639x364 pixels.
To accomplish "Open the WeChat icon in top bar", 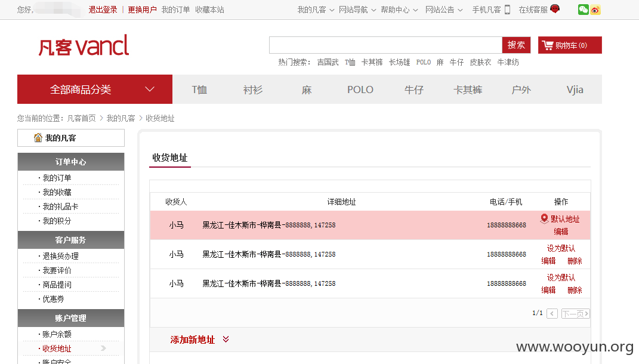I will tap(583, 10).
